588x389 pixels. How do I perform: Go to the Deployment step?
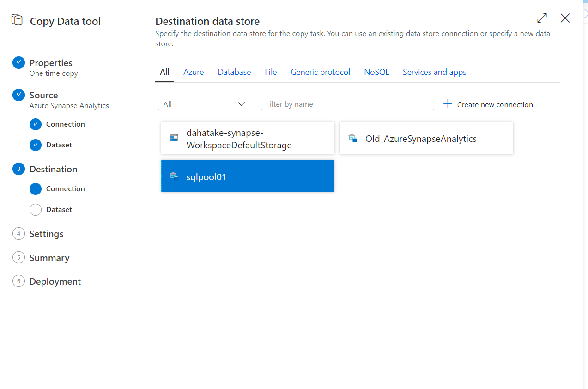click(55, 281)
